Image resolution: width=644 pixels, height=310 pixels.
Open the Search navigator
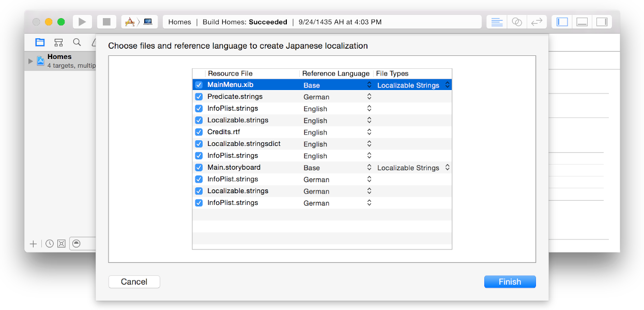coord(76,42)
